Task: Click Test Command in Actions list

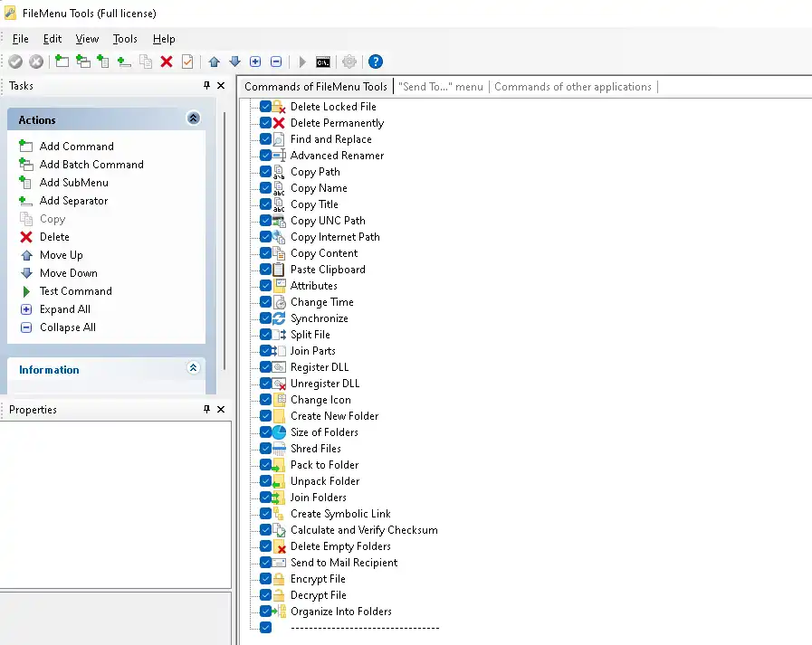Action: point(75,291)
